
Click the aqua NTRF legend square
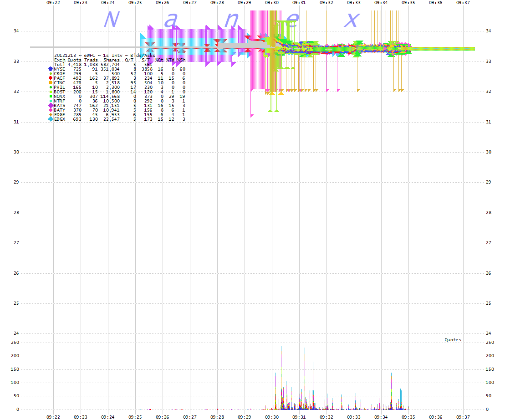point(51,101)
